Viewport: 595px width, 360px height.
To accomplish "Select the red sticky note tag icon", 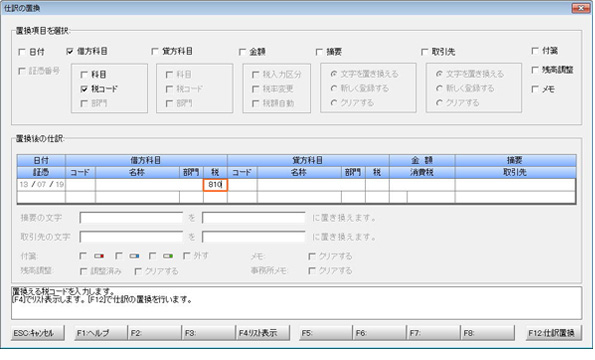I will [99, 256].
